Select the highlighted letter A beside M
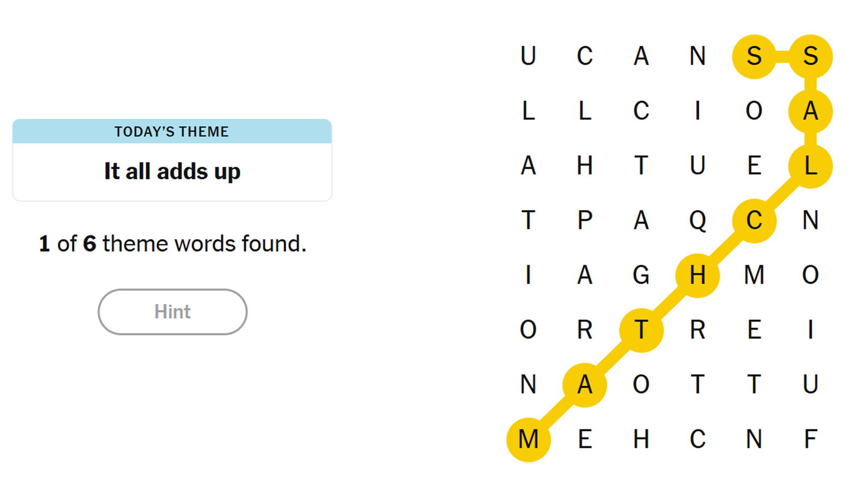868x488 pixels. [x=585, y=385]
